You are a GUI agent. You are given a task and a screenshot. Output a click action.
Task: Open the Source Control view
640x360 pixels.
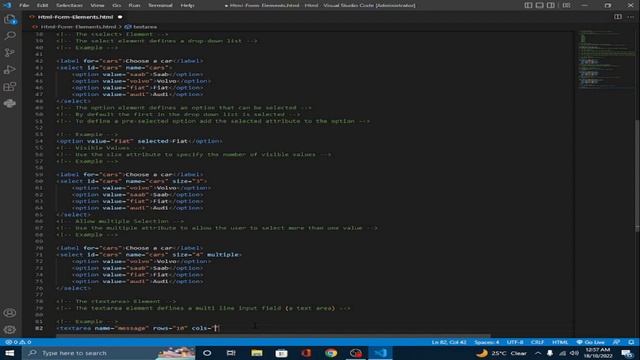pyautogui.click(x=9, y=53)
